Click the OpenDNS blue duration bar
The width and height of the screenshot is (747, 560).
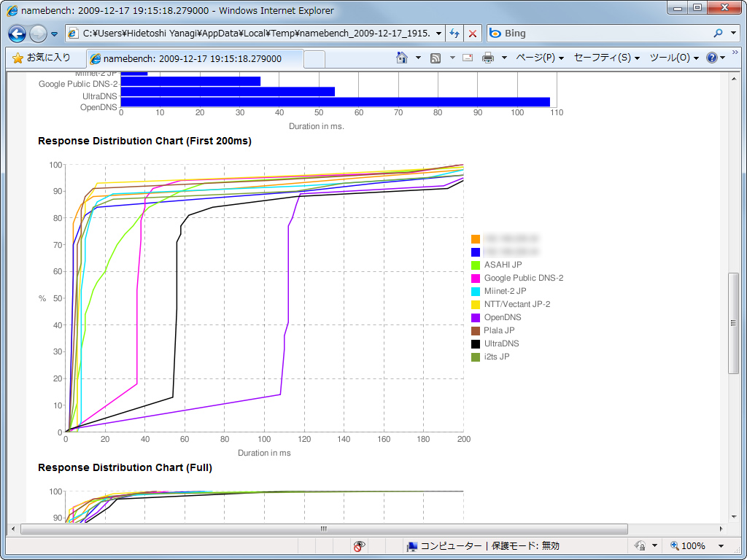click(x=336, y=102)
